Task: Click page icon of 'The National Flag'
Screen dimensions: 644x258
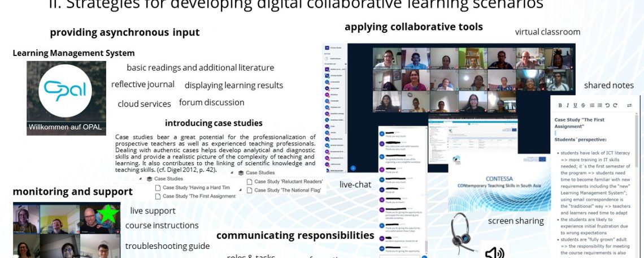Action: coord(249,190)
